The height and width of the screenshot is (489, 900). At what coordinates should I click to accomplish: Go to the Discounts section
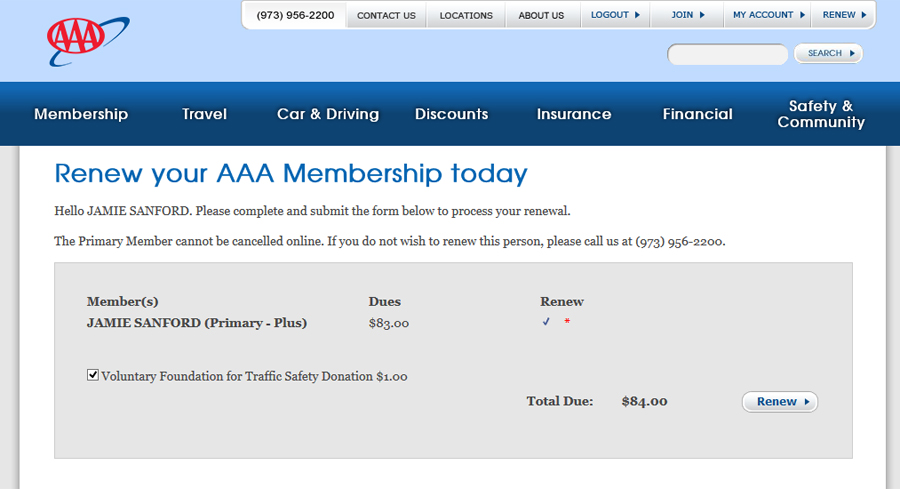pos(452,114)
